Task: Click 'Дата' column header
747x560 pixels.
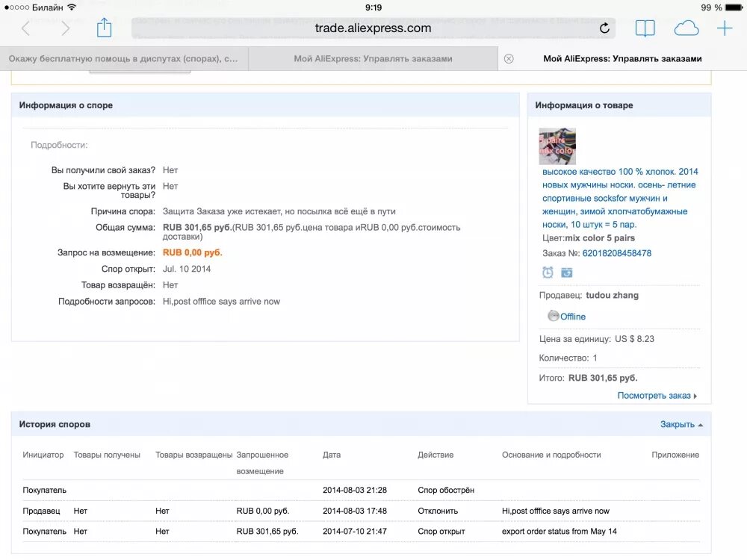Action: (x=332, y=455)
